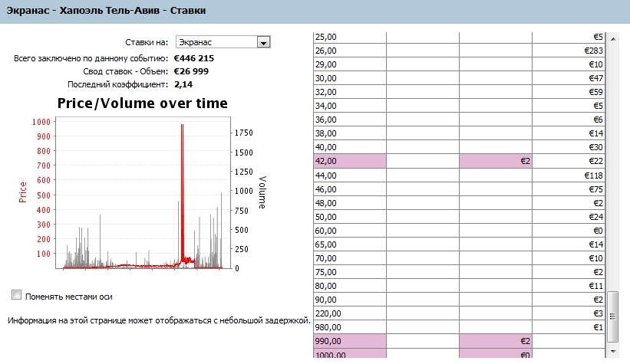Click the 60,00 odds cell
The image size is (630, 364).
click(x=350, y=231)
